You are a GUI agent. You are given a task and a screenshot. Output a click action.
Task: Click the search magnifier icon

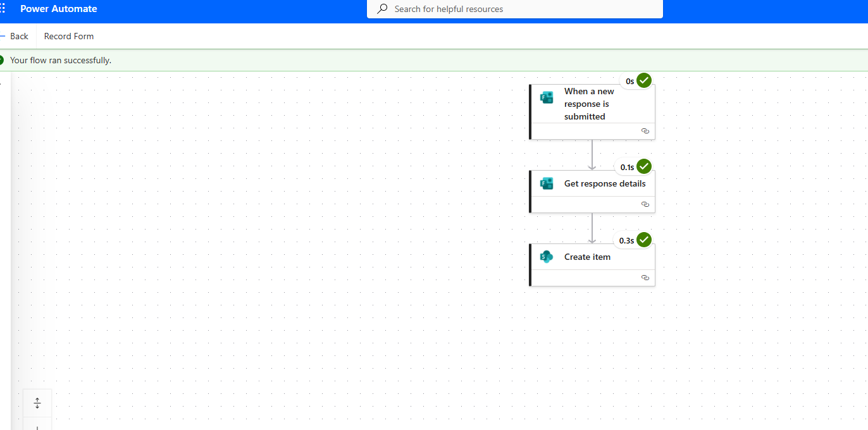[382, 9]
